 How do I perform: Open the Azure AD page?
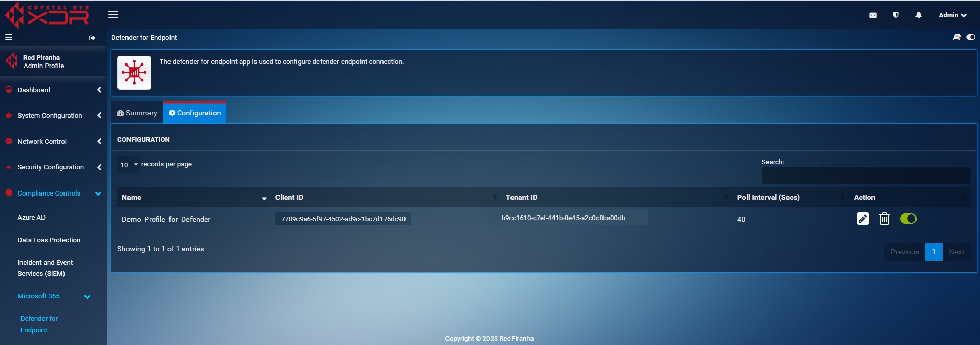click(32, 218)
